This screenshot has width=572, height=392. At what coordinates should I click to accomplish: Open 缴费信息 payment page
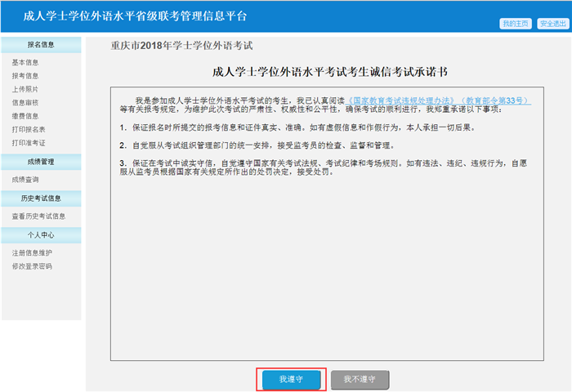pos(25,116)
